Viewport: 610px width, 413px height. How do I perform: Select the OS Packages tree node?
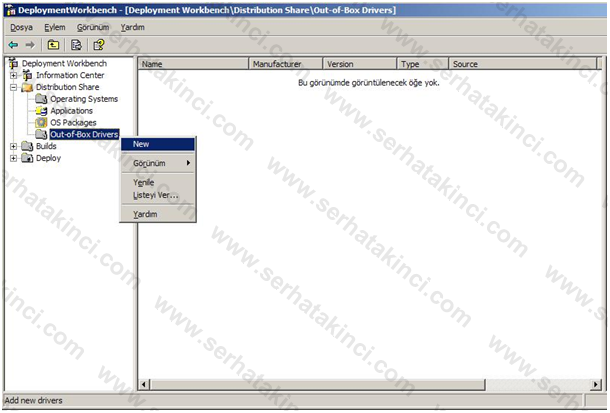click(73, 122)
